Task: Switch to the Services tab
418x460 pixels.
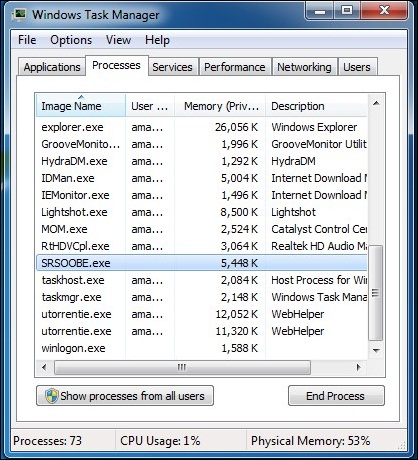Action: (172, 67)
